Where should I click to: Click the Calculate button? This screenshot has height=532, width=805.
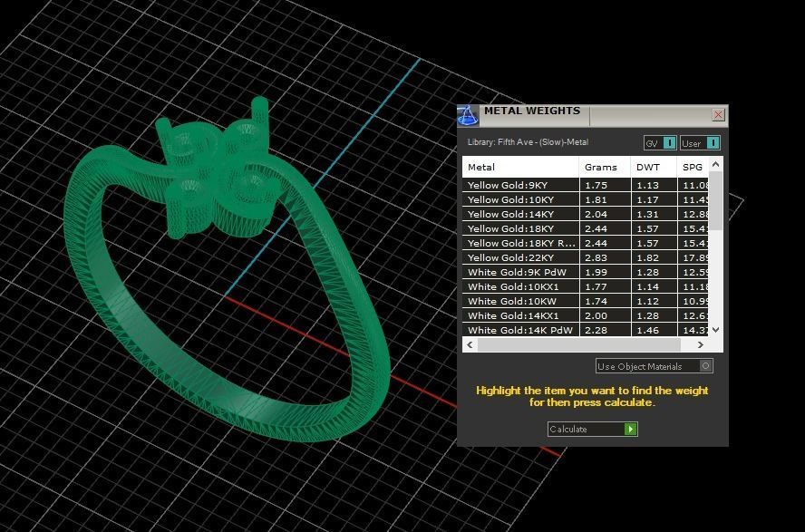[593, 429]
